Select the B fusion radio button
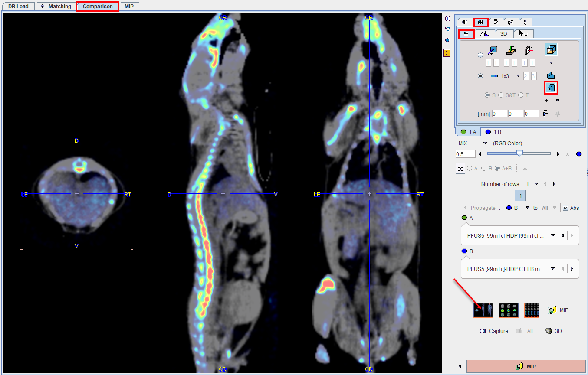 click(x=483, y=169)
